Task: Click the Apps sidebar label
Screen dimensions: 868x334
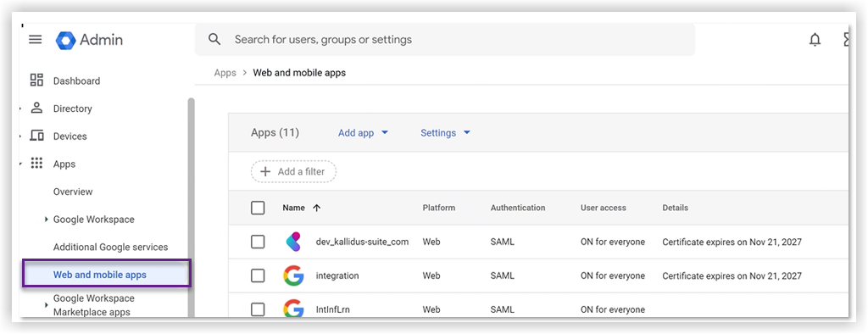Action: 64,164
